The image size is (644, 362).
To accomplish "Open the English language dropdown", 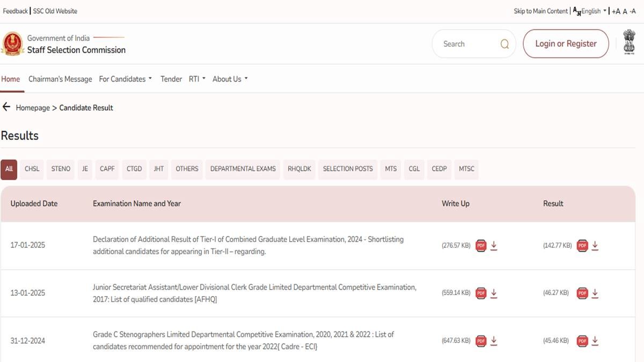I will [594, 11].
